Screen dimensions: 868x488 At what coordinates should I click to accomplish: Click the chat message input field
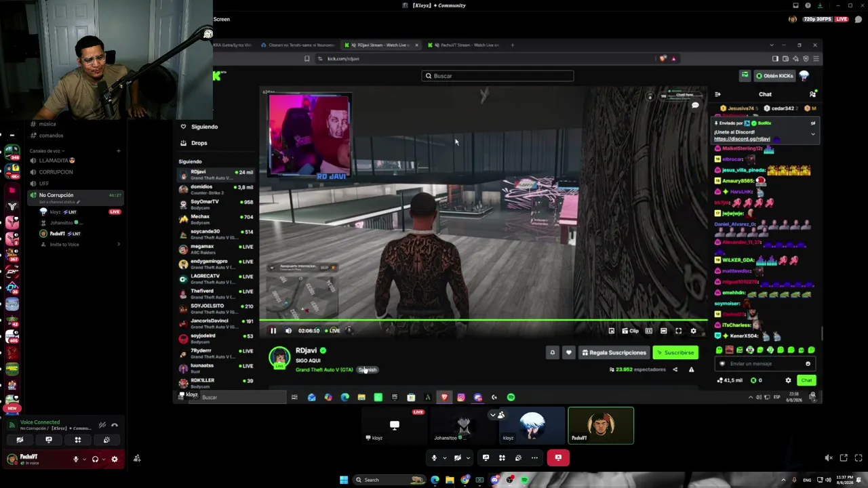(x=765, y=364)
